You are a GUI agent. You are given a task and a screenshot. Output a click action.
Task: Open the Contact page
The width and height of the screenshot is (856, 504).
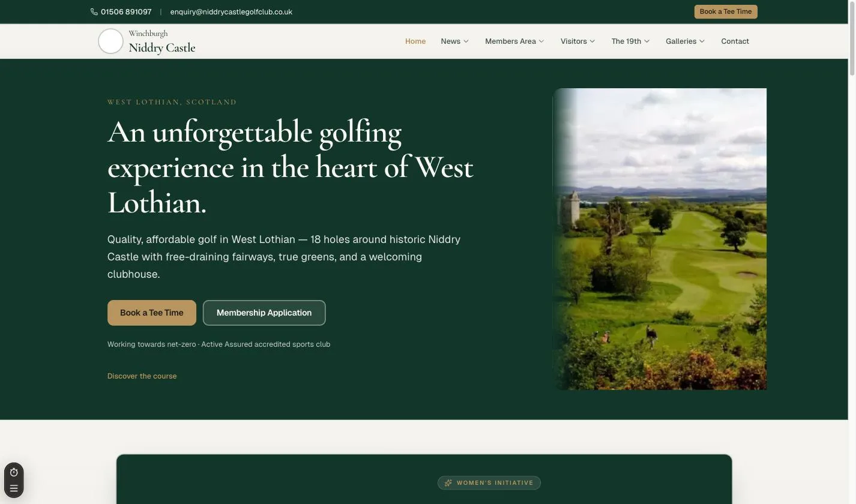(735, 41)
